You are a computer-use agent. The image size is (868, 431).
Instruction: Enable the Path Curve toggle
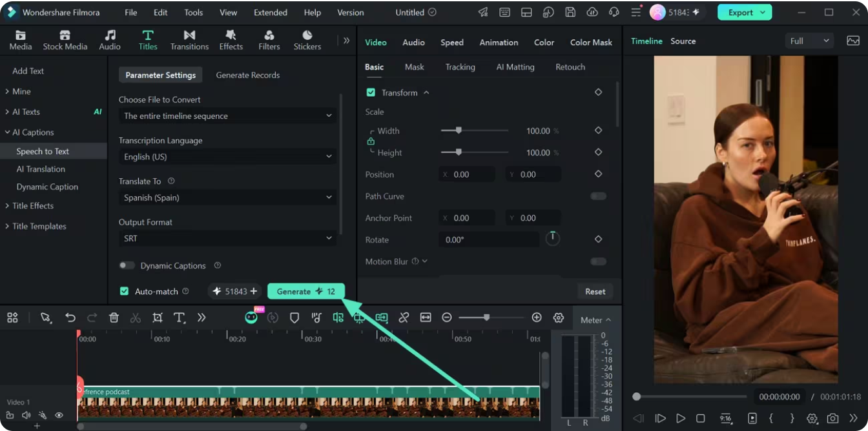tap(599, 196)
